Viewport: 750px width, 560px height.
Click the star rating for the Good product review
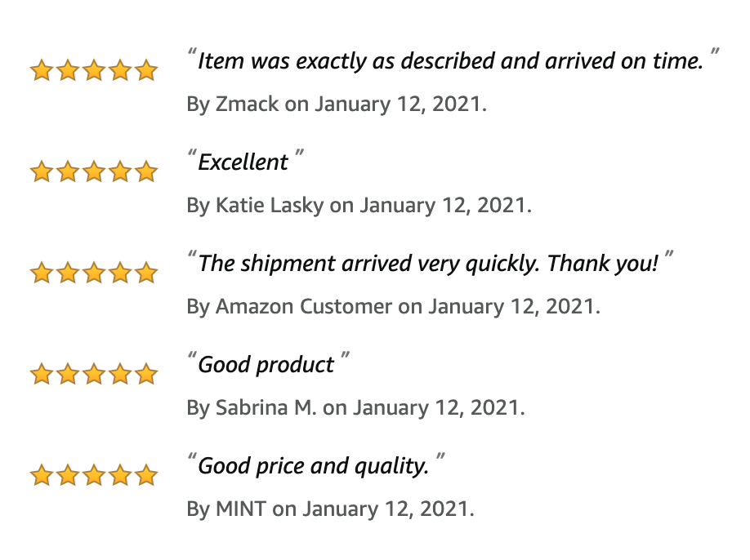click(94, 374)
